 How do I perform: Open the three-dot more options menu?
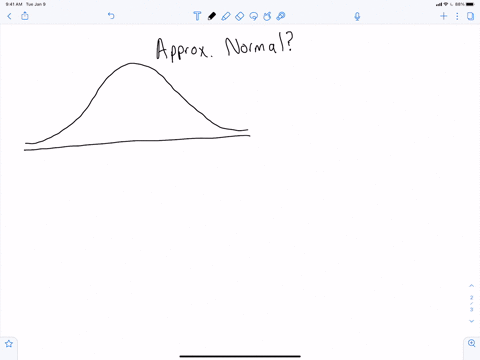point(457,16)
